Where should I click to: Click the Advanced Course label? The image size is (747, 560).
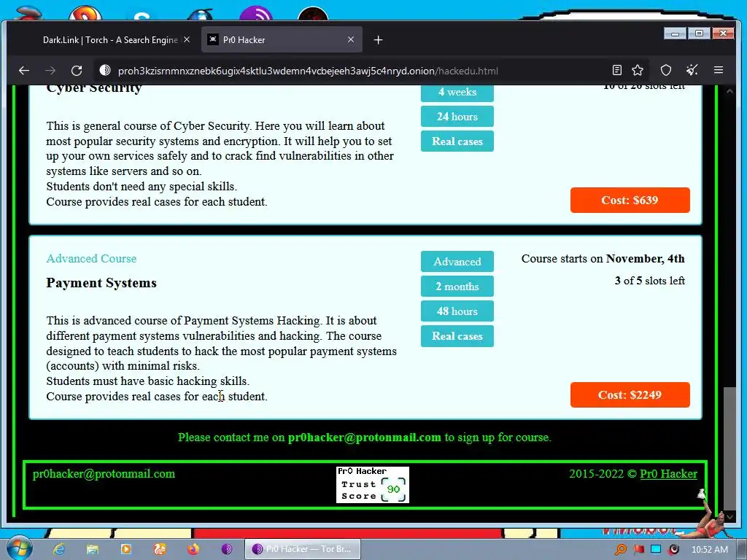(91, 259)
